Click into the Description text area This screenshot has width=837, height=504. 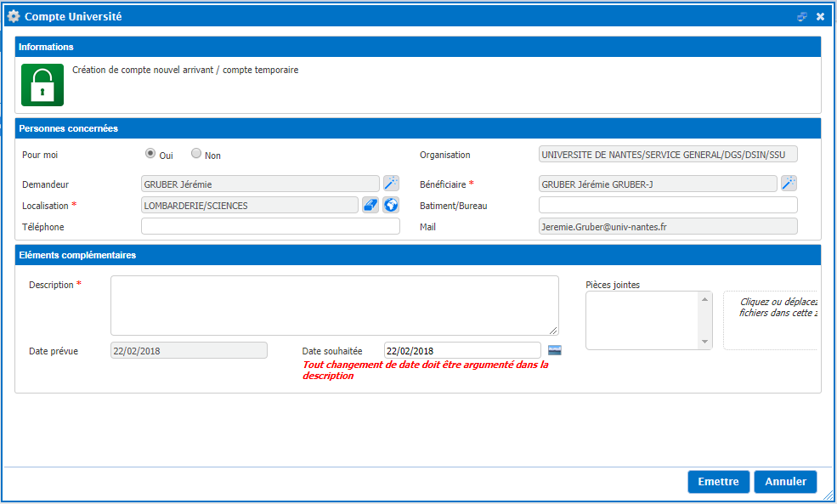(334, 305)
